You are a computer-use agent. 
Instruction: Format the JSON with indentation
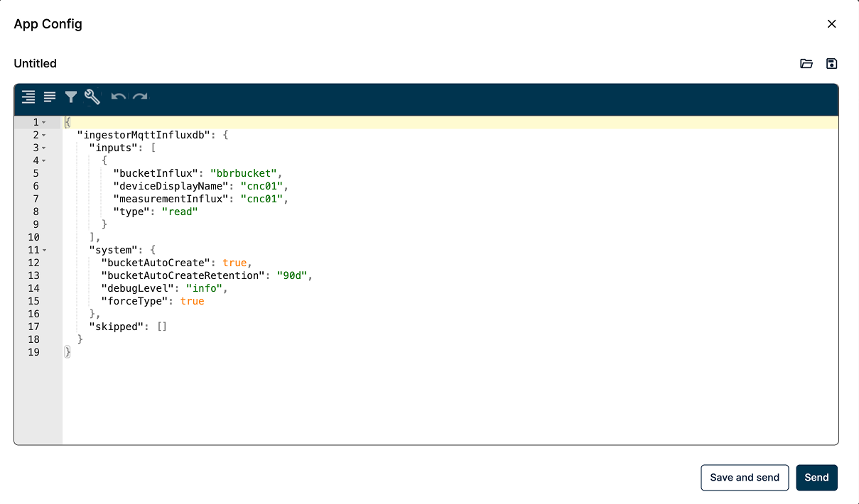click(x=28, y=97)
